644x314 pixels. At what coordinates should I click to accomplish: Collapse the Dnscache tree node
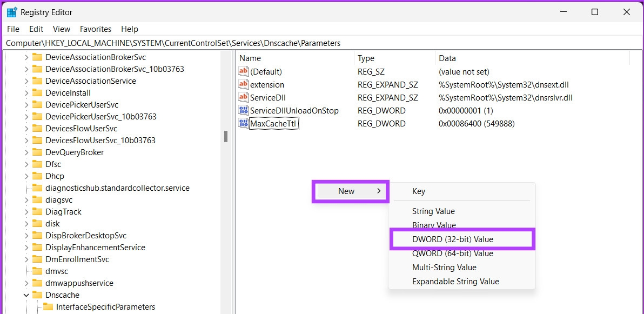(26, 295)
